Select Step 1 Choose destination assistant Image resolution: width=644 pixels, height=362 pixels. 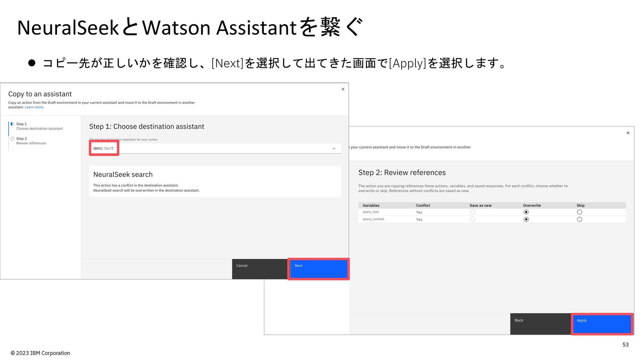[x=40, y=126]
